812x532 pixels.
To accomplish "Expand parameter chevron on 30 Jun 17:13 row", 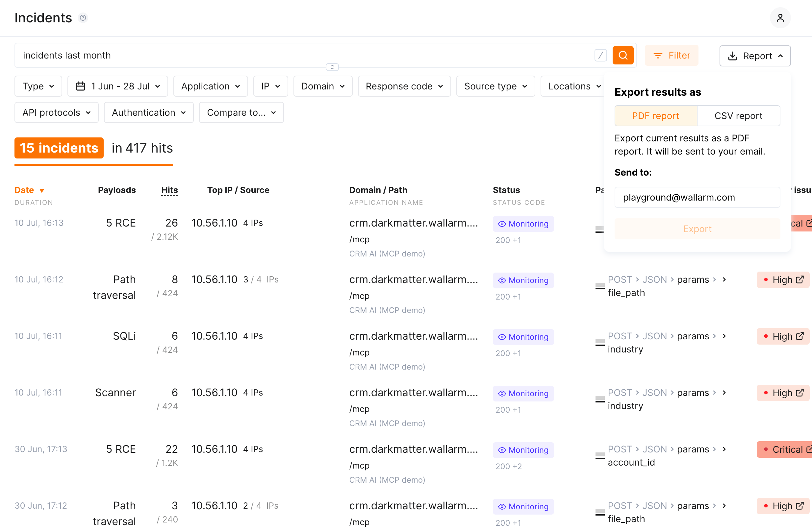I will [724, 449].
